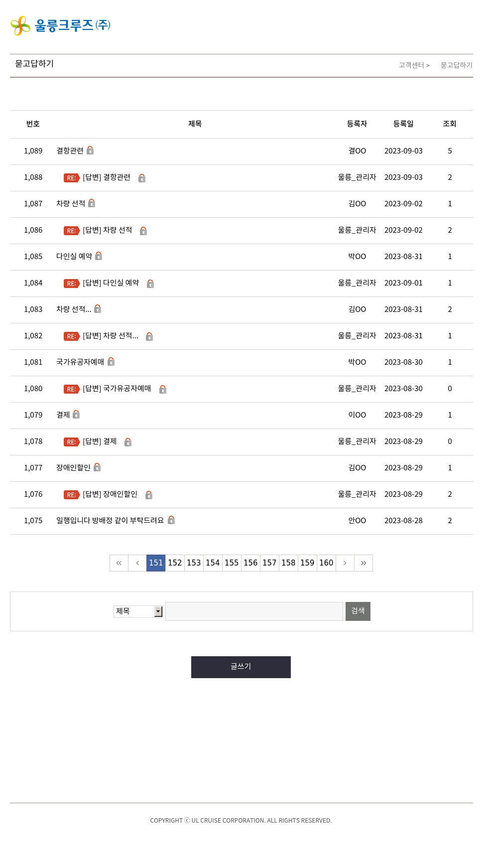This screenshot has width=483, height=868.
Task: Click the 글쓰기 write button
Action: (241, 667)
